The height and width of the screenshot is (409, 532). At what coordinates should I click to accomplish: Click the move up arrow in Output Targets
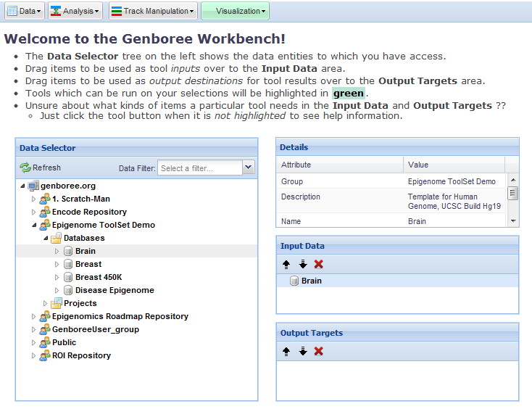click(x=286, y=351)
